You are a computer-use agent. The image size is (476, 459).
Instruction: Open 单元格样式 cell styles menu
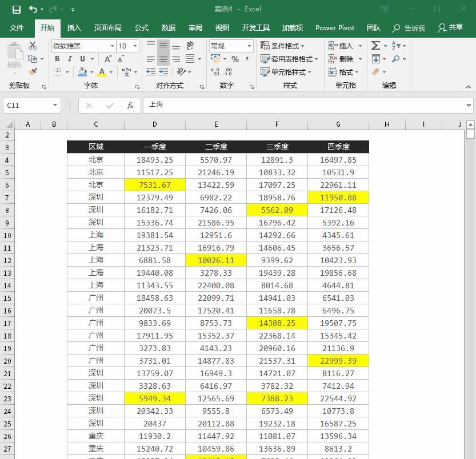286,72
